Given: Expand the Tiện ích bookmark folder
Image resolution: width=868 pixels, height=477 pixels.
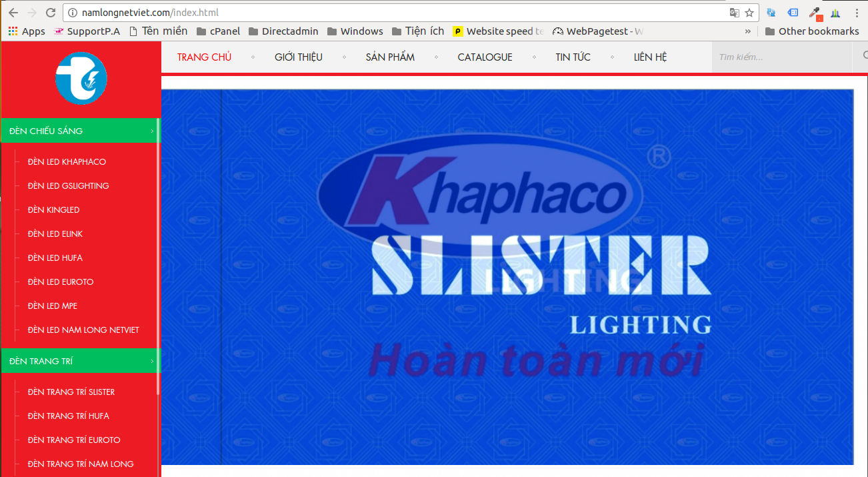Looking at the screenshot, I should click(418, 31).
